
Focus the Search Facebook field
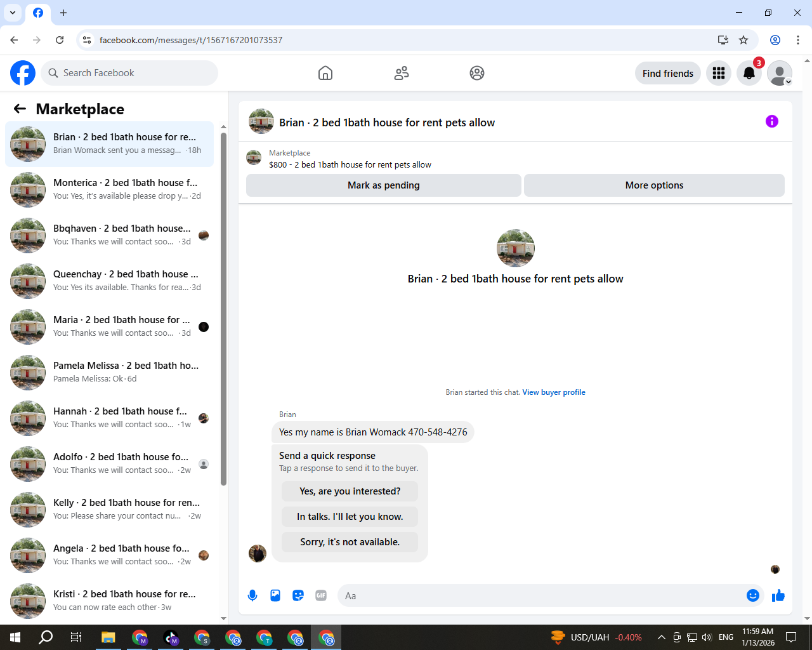(129, 73)
